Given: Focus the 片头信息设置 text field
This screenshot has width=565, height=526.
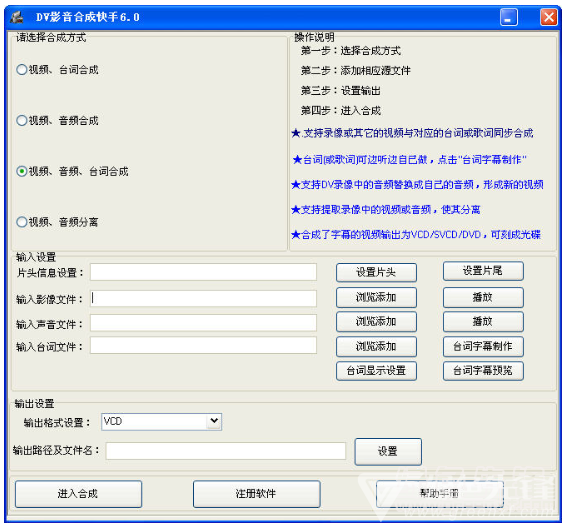Looking at the screenshot, I should click(x=203, y=272).
